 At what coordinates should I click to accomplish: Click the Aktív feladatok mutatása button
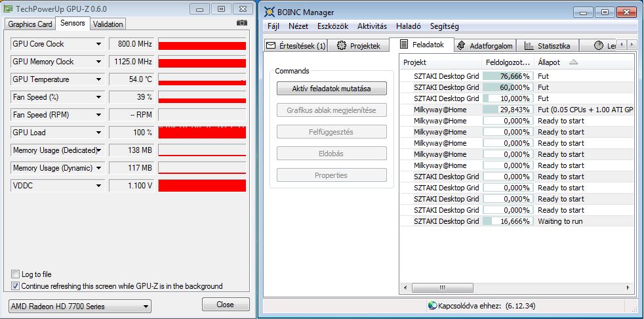click(331, 89)
